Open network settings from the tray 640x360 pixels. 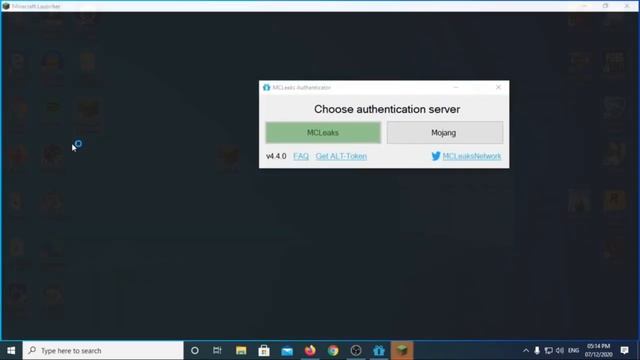pyautogui.click(x=549, y=350)
